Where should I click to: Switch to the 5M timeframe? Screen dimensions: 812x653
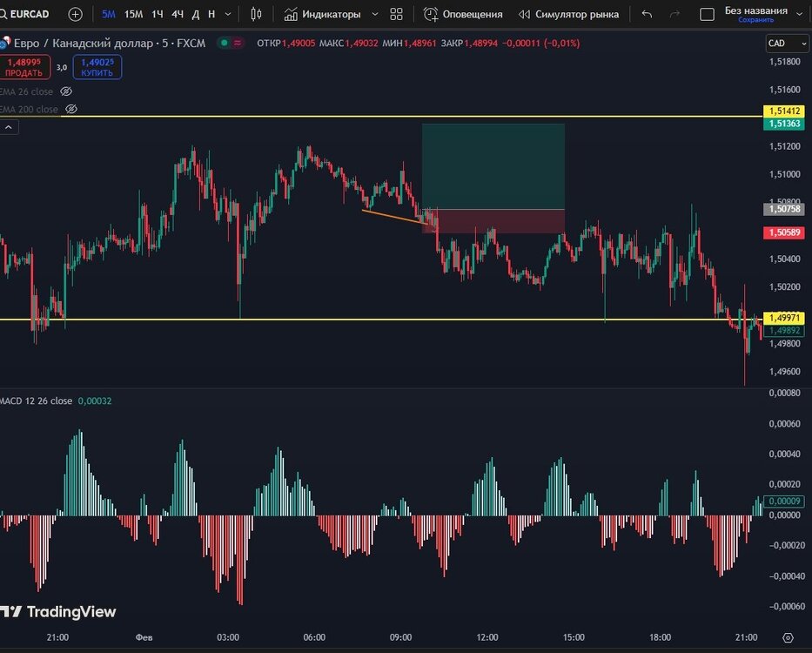[109, 14]
